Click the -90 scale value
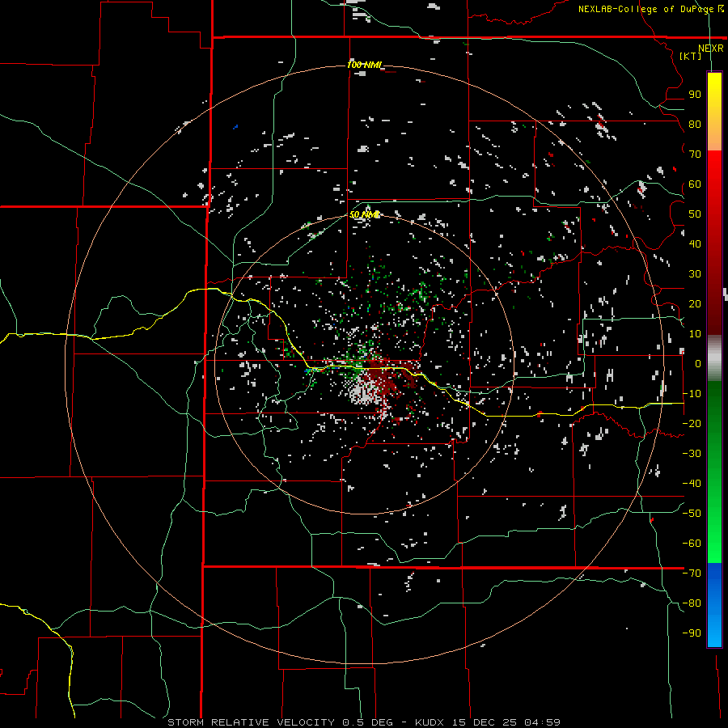This screenshot has width=728, height=728. [692, 633]
